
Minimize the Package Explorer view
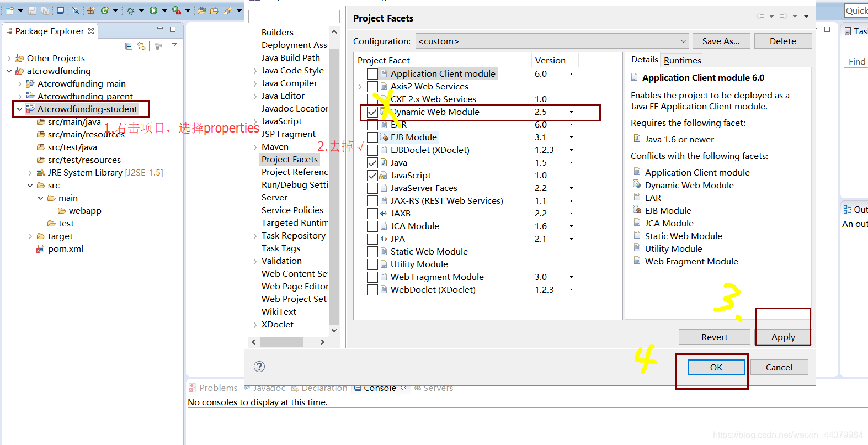pos(160,28)
